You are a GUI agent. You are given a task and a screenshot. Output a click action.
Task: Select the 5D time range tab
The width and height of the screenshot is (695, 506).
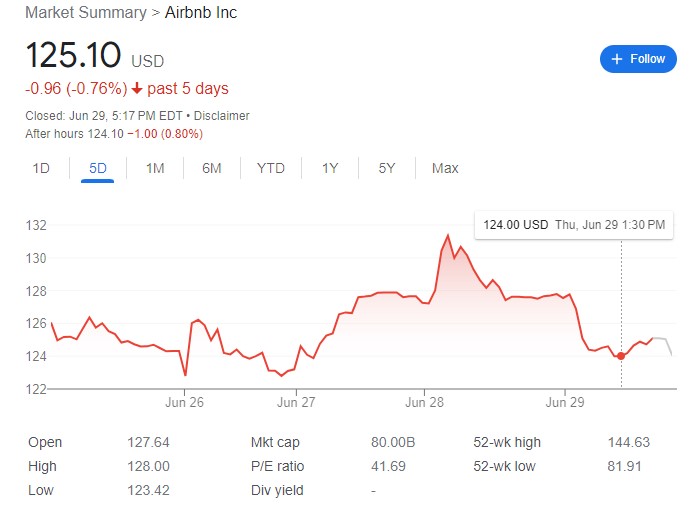point(98,168)
